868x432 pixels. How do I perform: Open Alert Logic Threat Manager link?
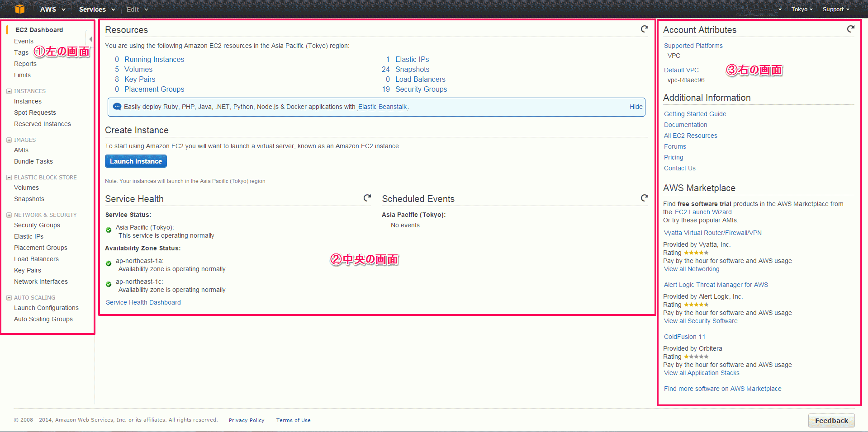pos(716,285)
